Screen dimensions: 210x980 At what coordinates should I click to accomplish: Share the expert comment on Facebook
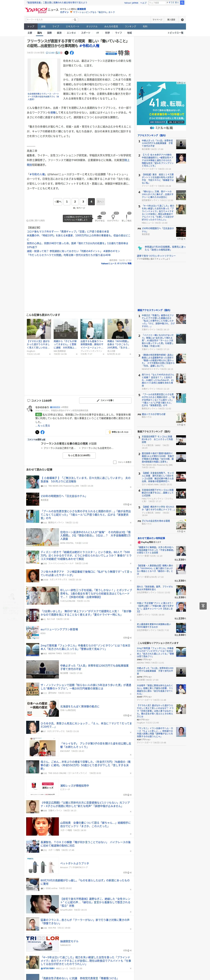[x=42, y=432]
